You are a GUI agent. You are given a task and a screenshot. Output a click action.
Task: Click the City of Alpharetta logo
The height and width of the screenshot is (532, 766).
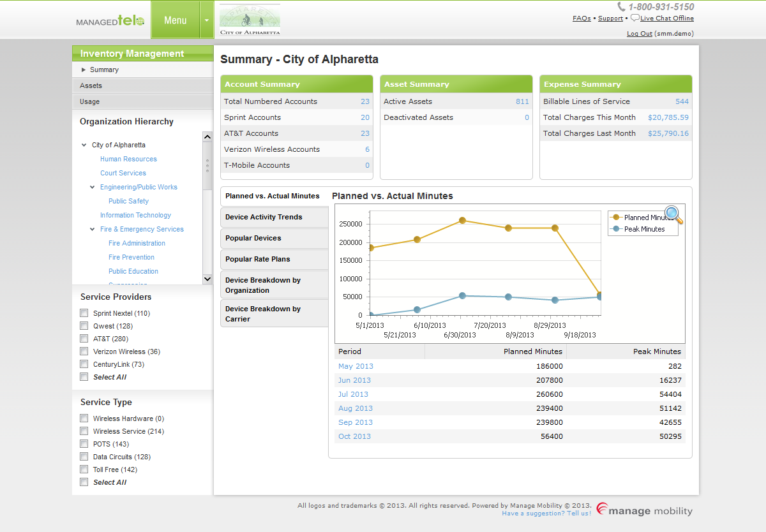click(x=250, y=20)
